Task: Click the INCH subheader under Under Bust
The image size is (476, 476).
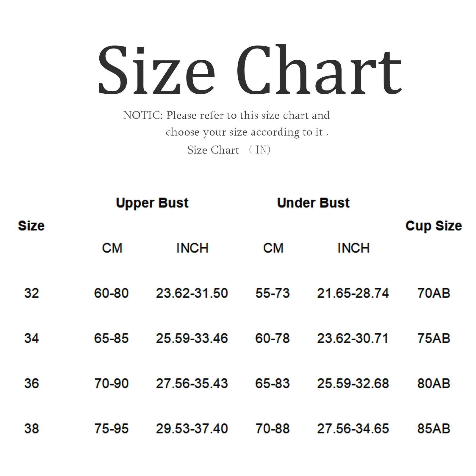Action: coord(353,248)
